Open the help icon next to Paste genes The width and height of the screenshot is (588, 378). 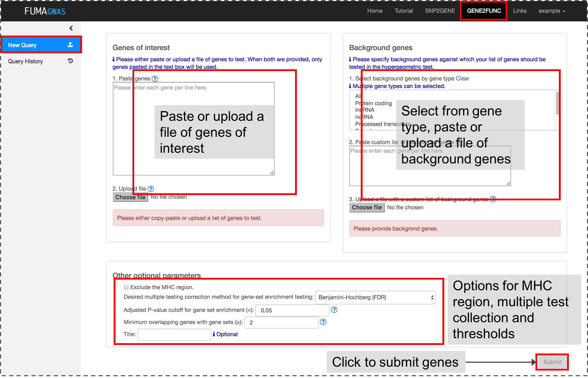(x=155, y=79)
